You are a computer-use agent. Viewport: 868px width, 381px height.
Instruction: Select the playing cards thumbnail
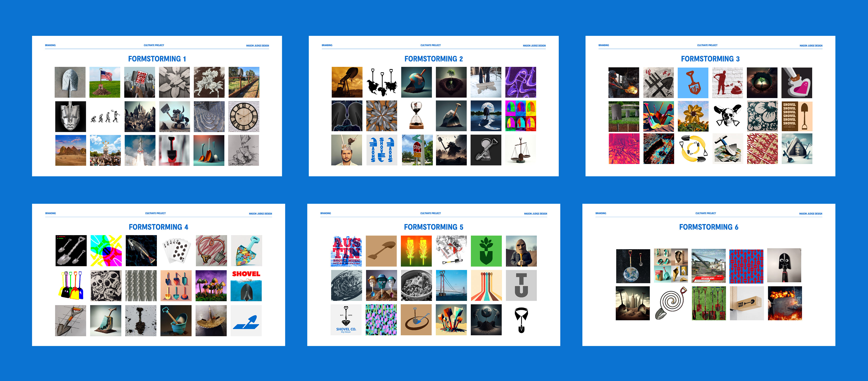click(x=176, y=251)
